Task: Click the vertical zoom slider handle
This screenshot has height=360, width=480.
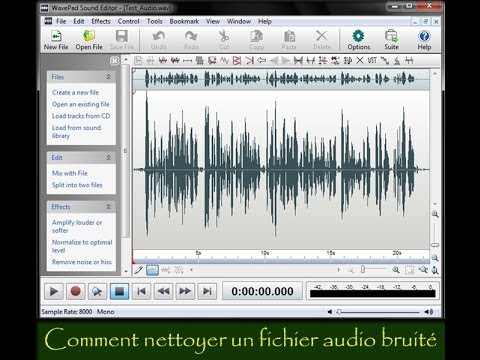Action: point(435,245)
